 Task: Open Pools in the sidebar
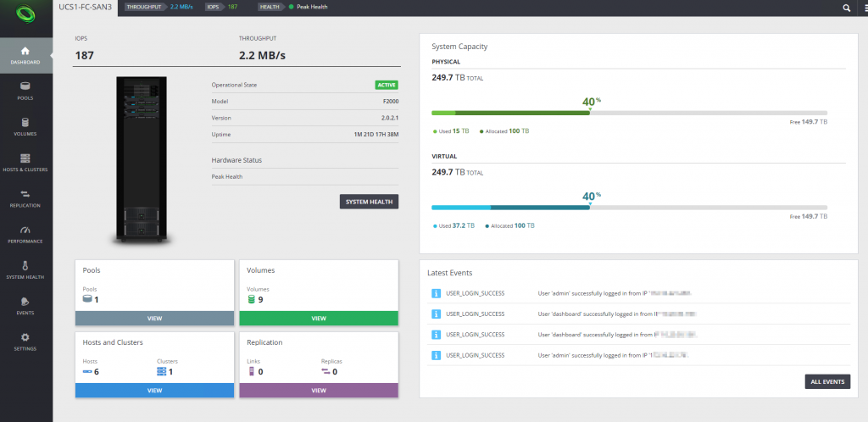pos(26,92)
